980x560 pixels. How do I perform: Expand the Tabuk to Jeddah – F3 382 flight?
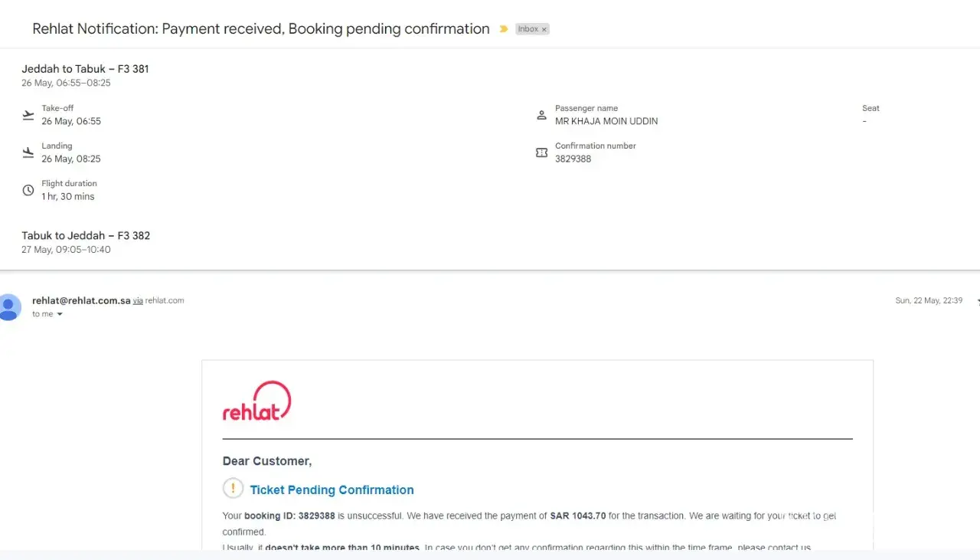[x=86, y=236]
